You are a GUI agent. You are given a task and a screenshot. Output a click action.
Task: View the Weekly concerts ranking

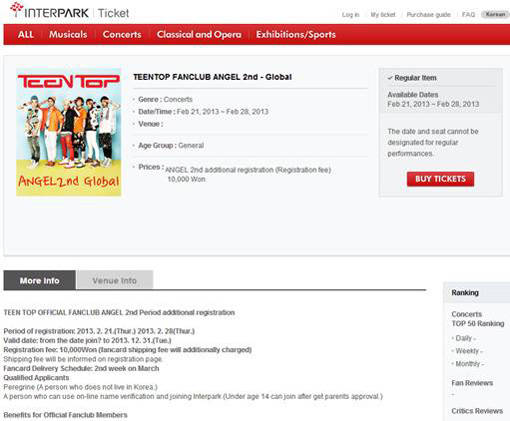pyautogui.click(x=467, y=351)
